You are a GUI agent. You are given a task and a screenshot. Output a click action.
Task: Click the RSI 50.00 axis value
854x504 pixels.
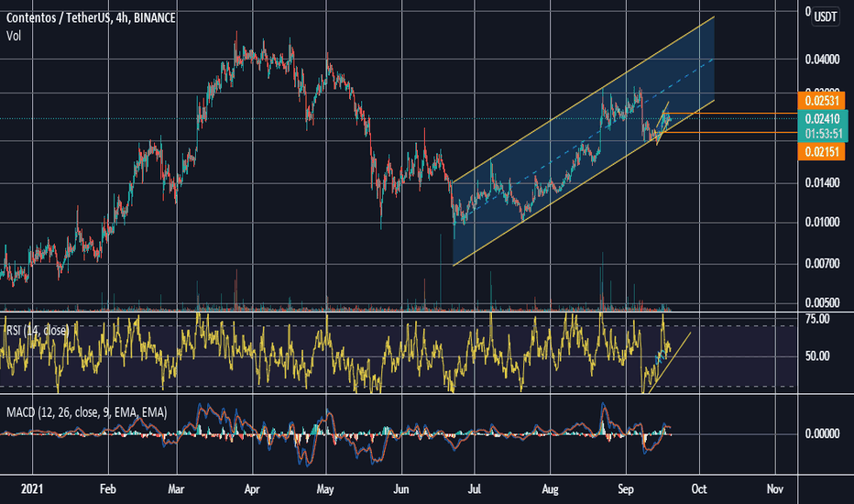(x=817, y=356)
